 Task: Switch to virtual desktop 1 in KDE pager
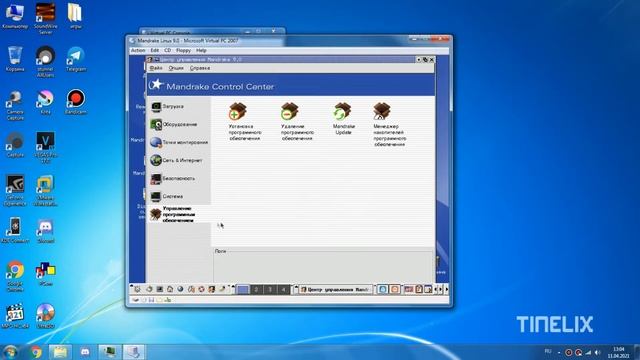tap(243, 289)
